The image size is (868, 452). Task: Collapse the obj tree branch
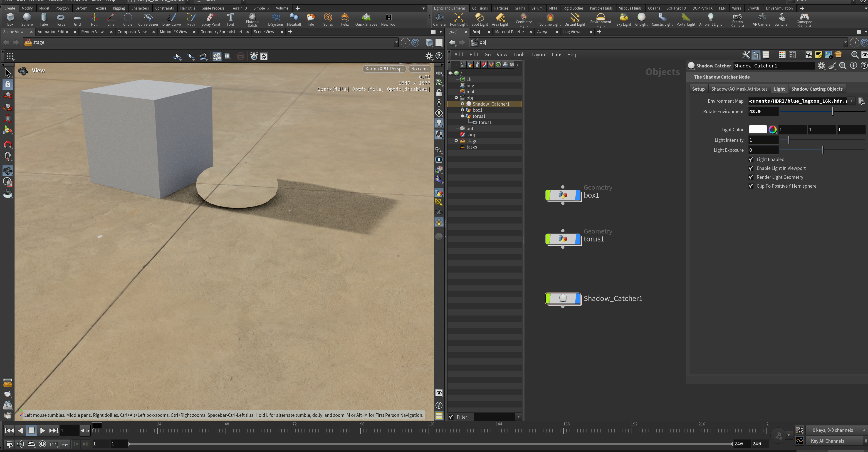[457, 98]
